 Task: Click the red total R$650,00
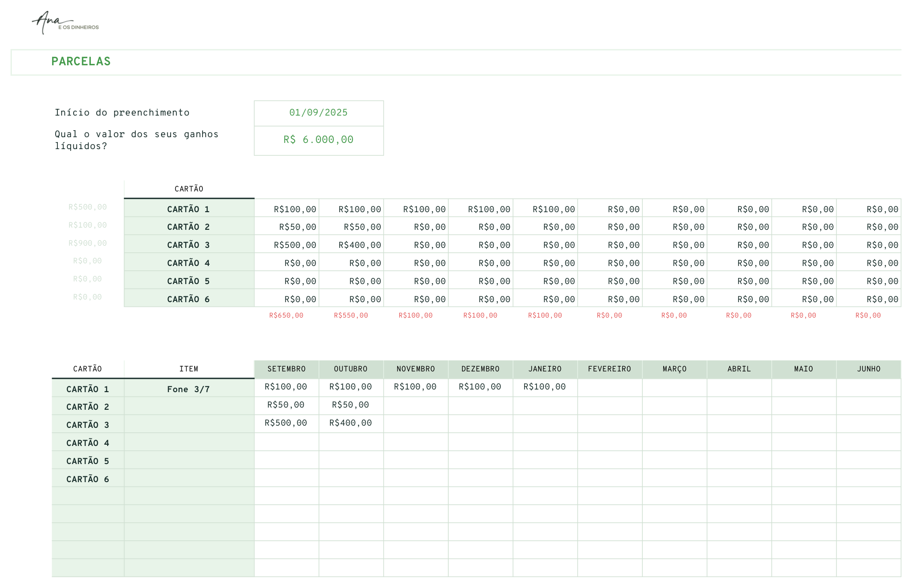[286, 315]
